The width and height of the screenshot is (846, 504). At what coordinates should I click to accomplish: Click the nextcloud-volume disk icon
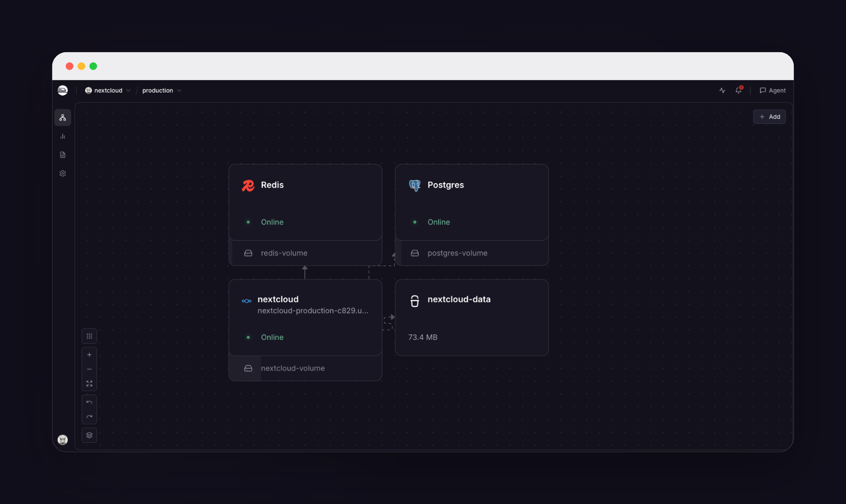coord(248,369)
